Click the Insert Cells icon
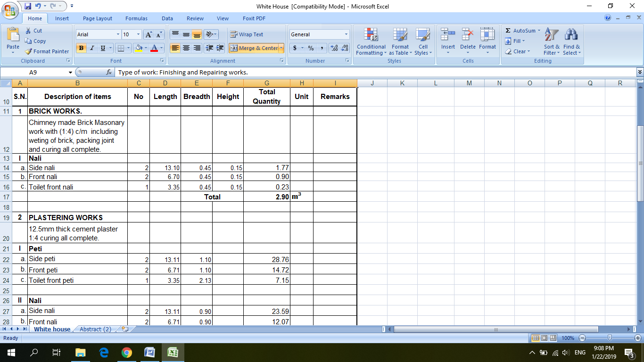Image resolution: width=644 pixels, height=362 pixels. point(447,42)
